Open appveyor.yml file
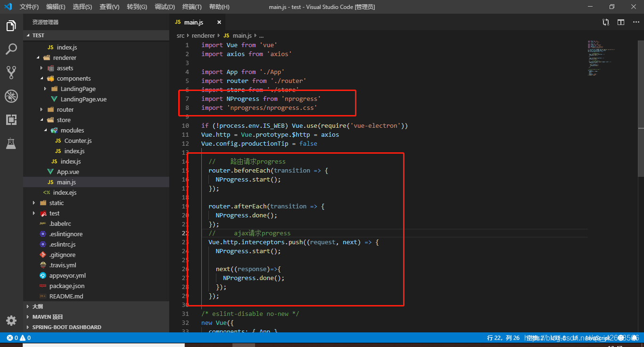The height and width of the screenshot is (347, 644). point(67,275)
